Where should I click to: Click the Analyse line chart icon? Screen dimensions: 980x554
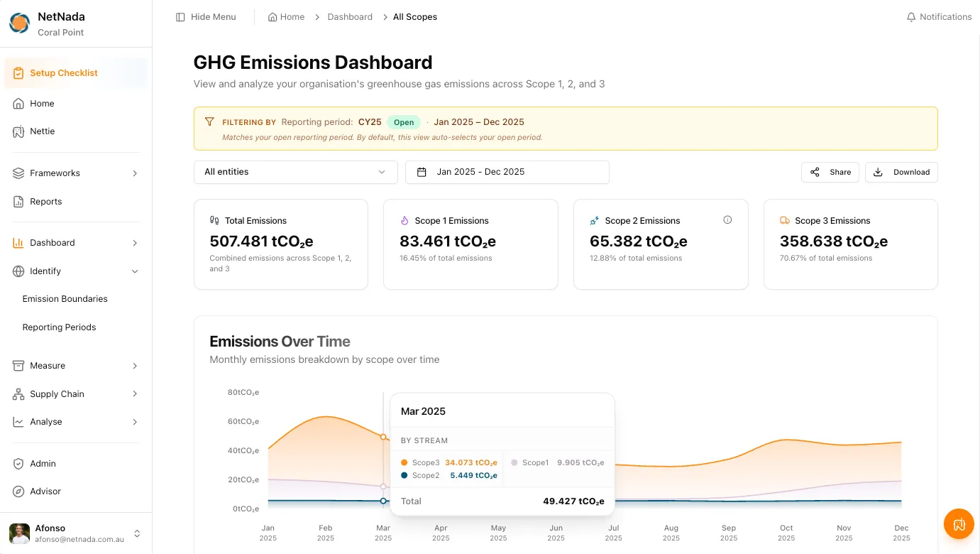tap(18, 422)
